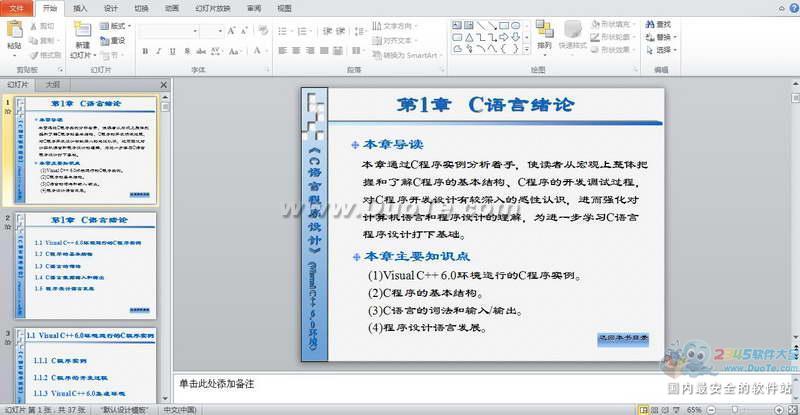Open the bullets list dropdown arrow
800x415 pixels.
(292, 32)
